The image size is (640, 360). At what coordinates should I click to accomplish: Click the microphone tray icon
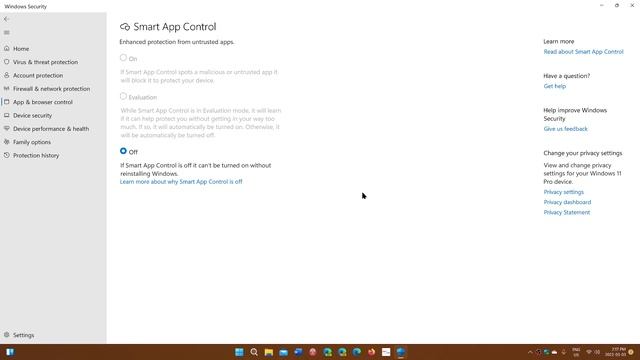click(564, 352)
